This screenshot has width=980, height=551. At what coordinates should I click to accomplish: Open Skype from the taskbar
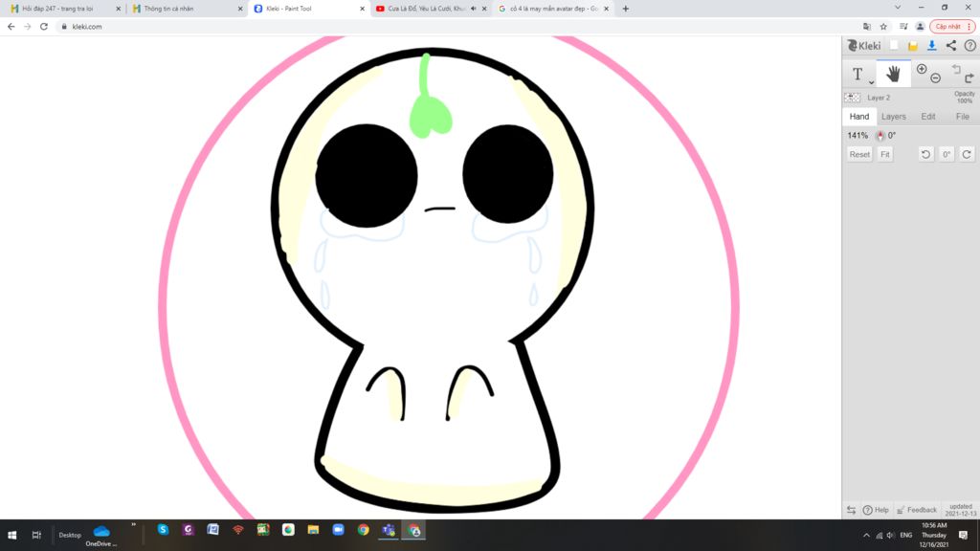click(x=163, y=530)
